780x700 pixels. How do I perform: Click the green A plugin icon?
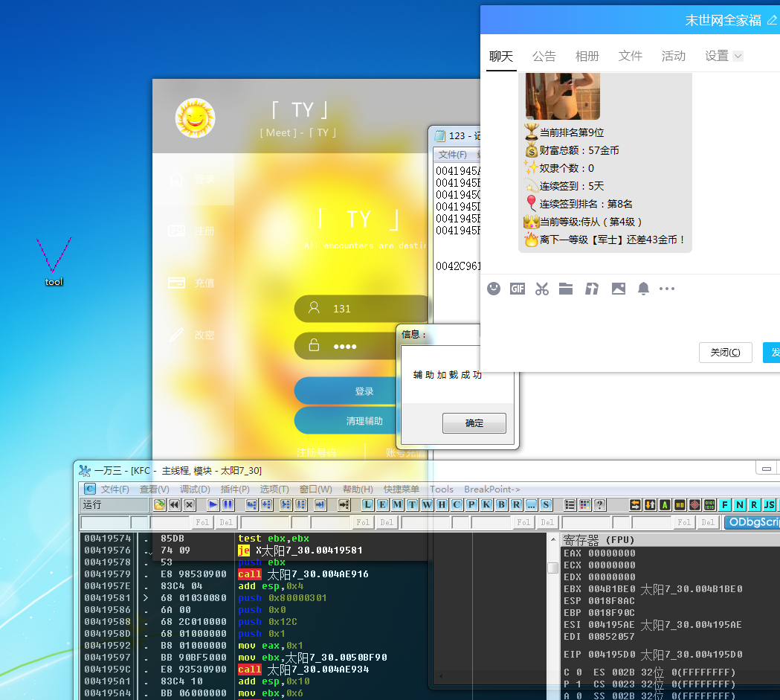click(x=665, y=505)
